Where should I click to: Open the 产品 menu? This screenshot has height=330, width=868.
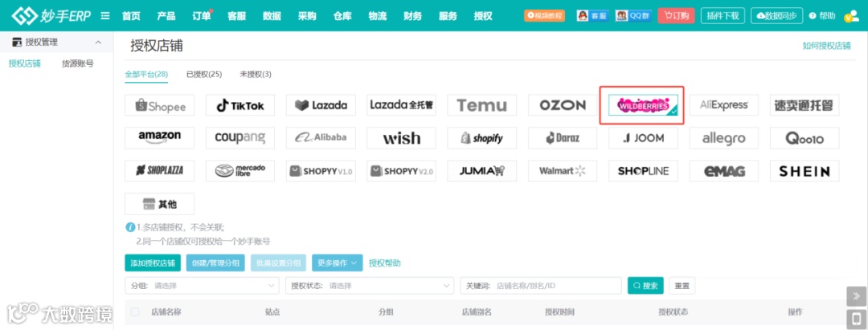166,16
